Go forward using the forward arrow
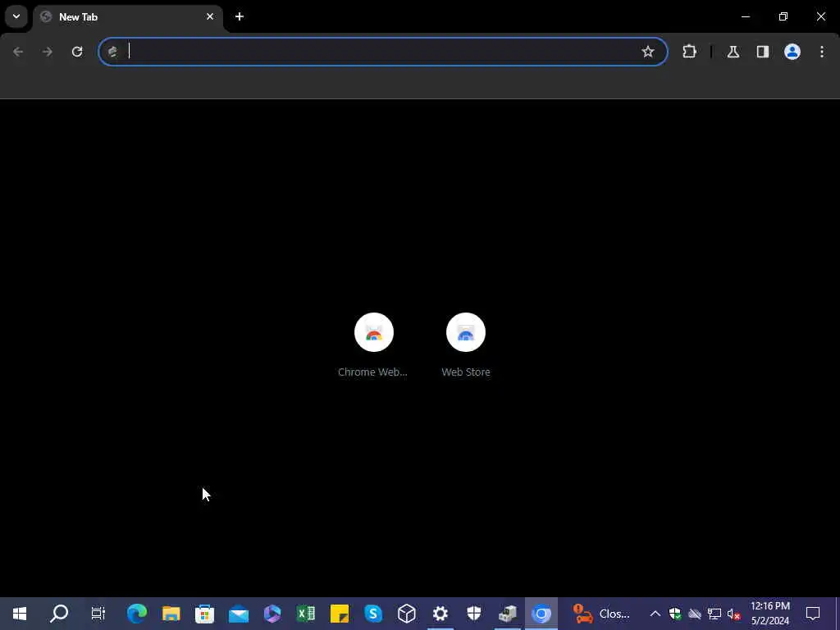840x630 pixels. [48, 52]
